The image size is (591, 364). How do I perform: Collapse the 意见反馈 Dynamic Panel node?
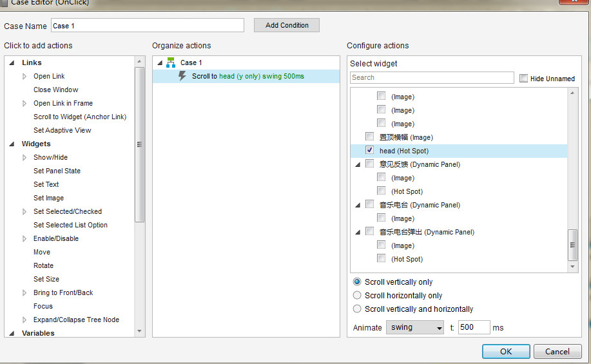coord(358,164)
